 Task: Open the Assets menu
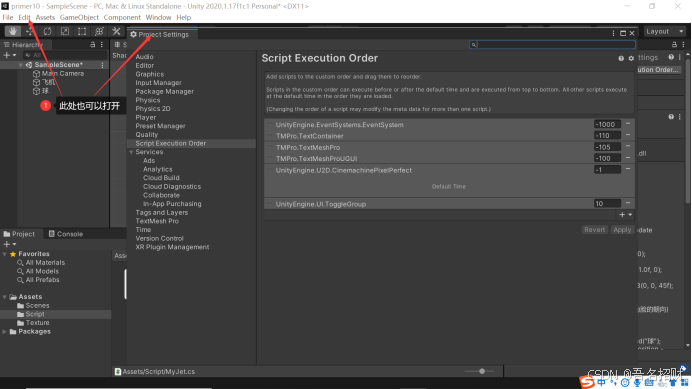click(x=45, y=18)
